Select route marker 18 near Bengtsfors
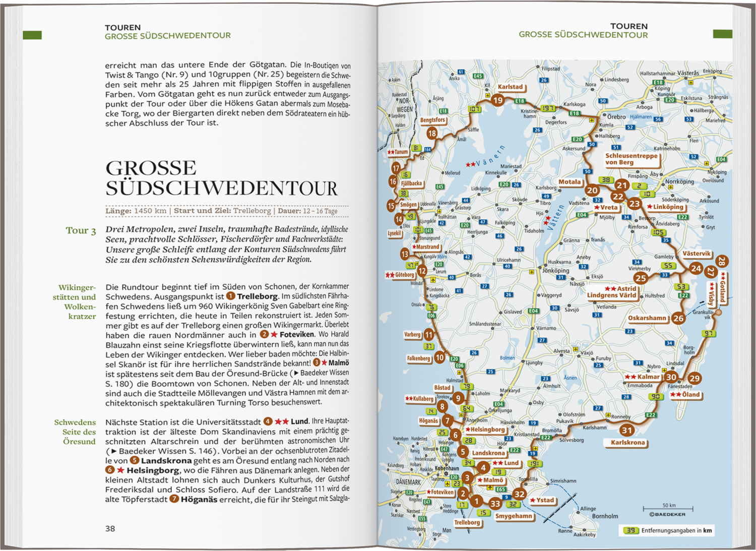This screenshot has width=756, height=551. point(432,133)
